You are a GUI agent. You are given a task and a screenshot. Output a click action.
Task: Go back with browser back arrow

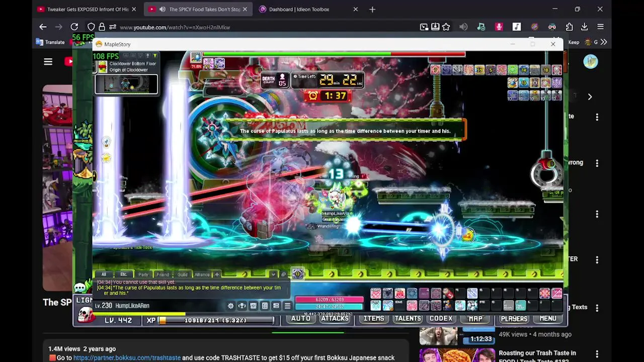coord(43,27)
